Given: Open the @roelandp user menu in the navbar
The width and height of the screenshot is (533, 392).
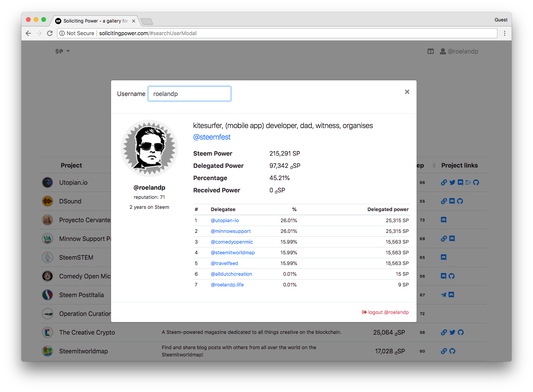Looking at the screenshot, I should (x=459, y=51).
